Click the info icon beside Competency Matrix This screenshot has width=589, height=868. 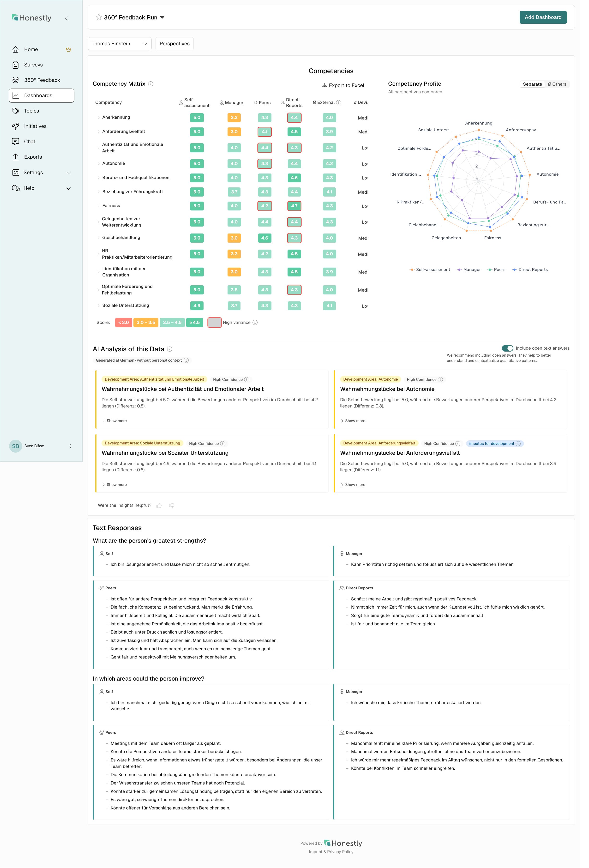coord(151,84)
